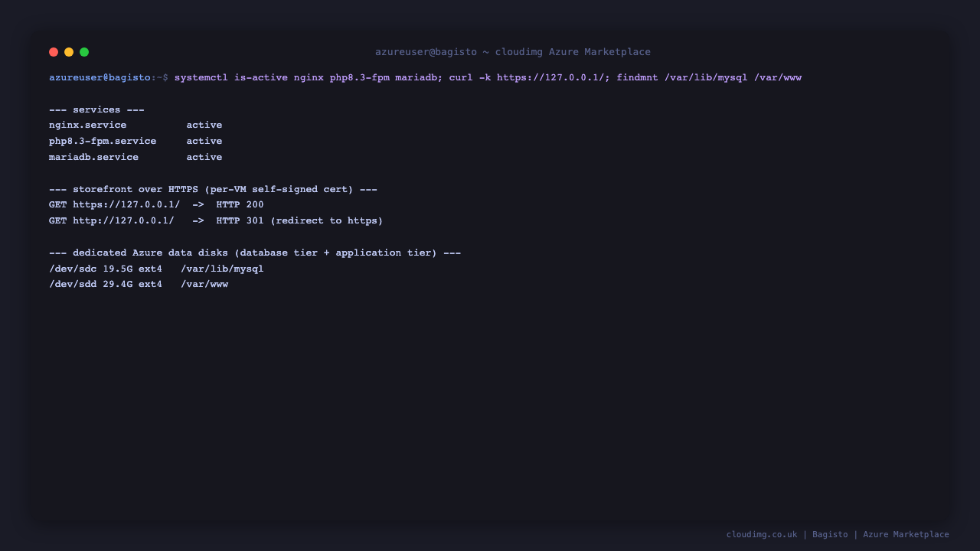Click 'GET https://127.0.0.1/' request text
The image size is (980, 551).
click(115, 204)
